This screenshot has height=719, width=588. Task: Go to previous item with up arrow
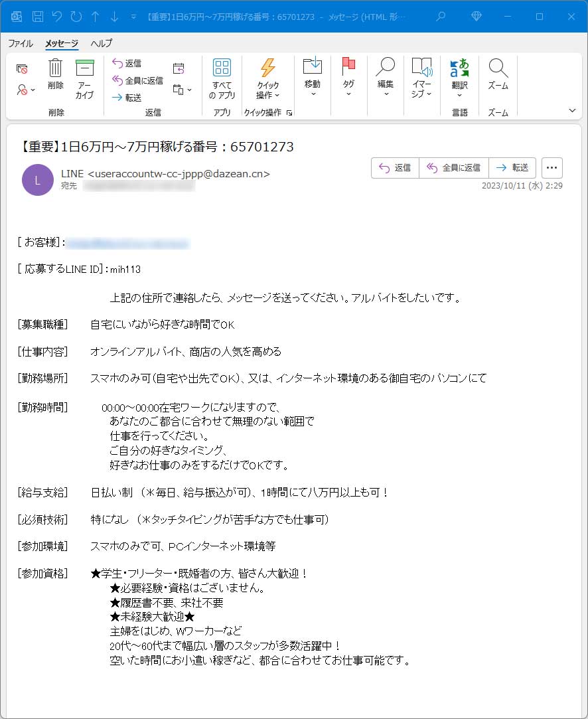(96, 17)
